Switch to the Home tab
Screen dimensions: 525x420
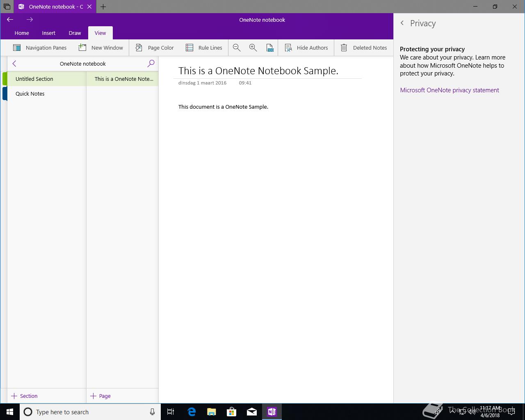[x=22, y=33]
